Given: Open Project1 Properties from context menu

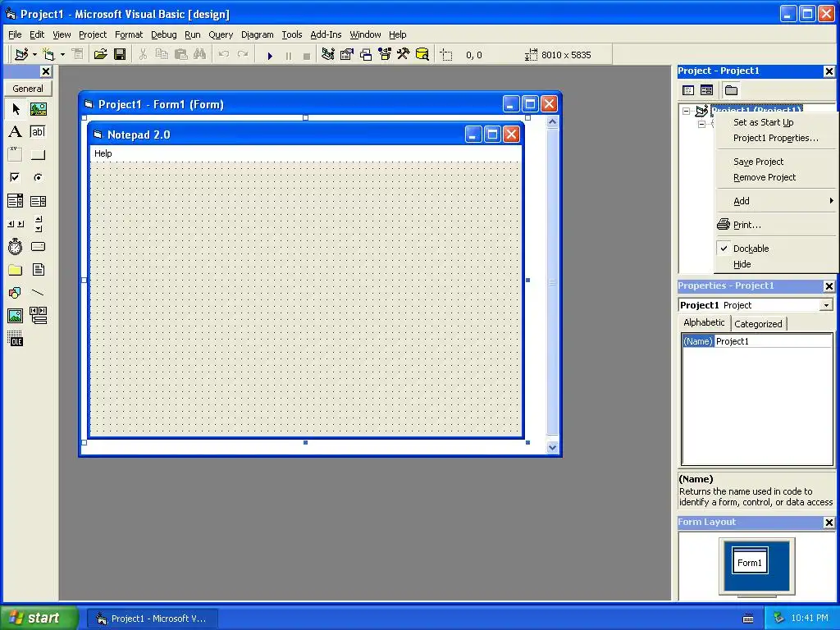Looking at the screenshot, I should pyautogui.click(x=776, y=138).
